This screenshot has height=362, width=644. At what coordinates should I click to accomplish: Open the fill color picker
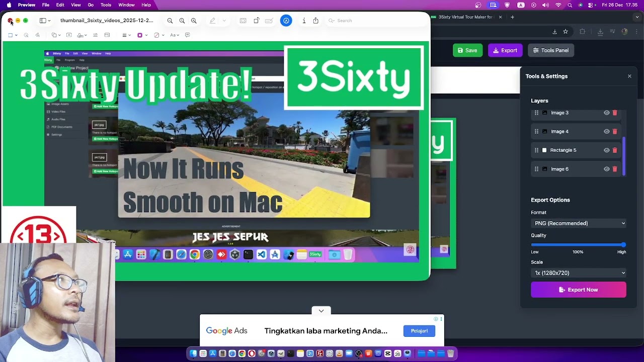point(158,35)
